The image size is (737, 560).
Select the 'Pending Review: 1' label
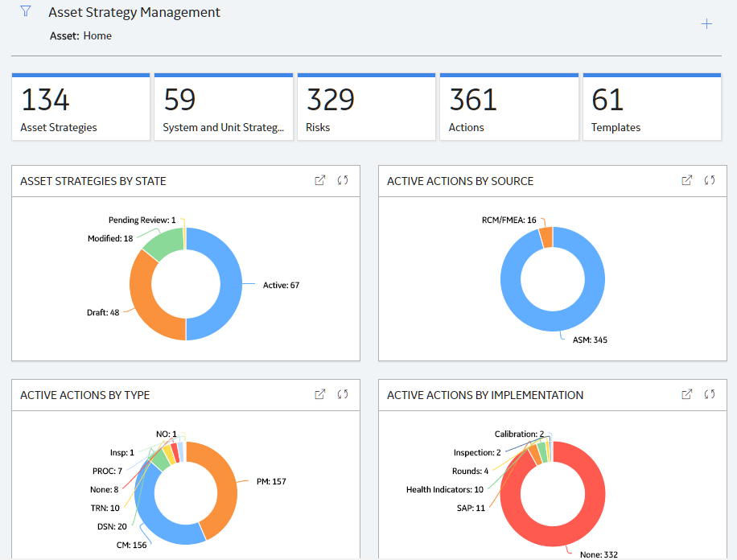click(x=142, y=220)
